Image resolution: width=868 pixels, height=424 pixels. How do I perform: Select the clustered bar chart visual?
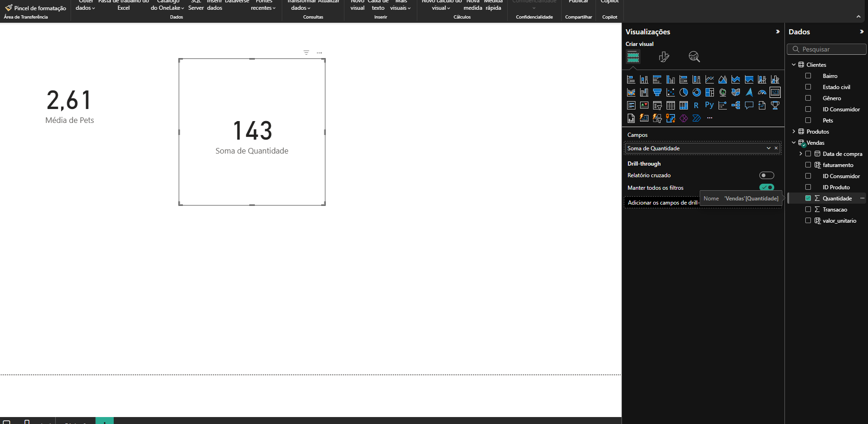[x=657, y=80]
